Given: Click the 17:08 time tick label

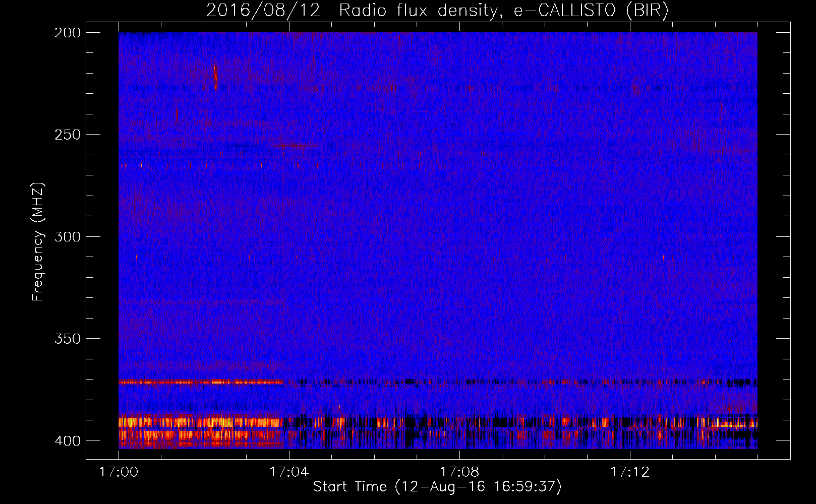Looking at the screenshot, I should coord(459,472).
